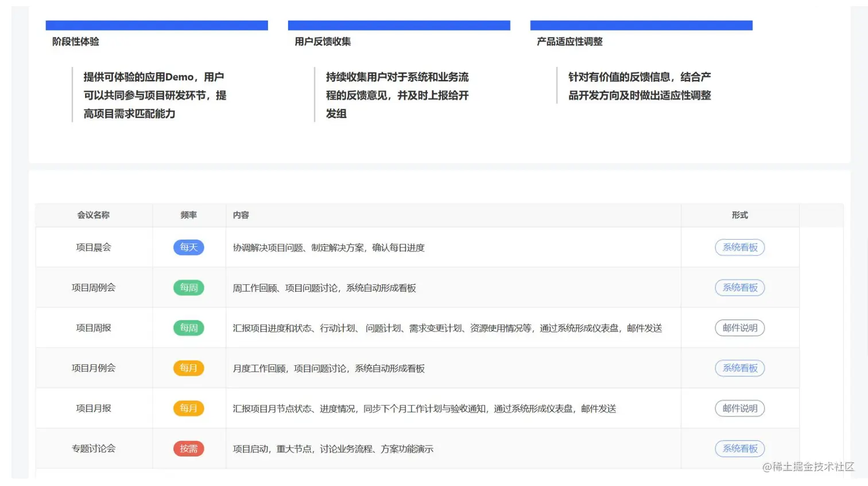Click content text 项目启动，重大节点
The image size is (868, 486).
tap(333, 449)
